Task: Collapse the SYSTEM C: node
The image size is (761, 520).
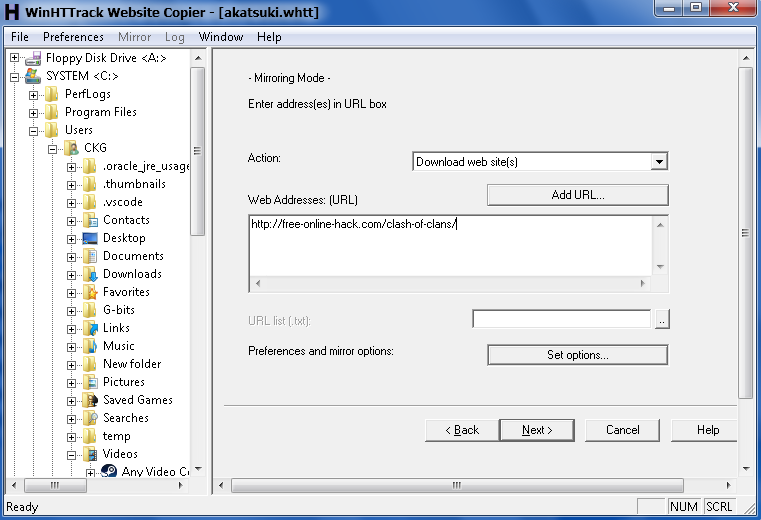Action: pyautogui.click(x=15, y=77)
